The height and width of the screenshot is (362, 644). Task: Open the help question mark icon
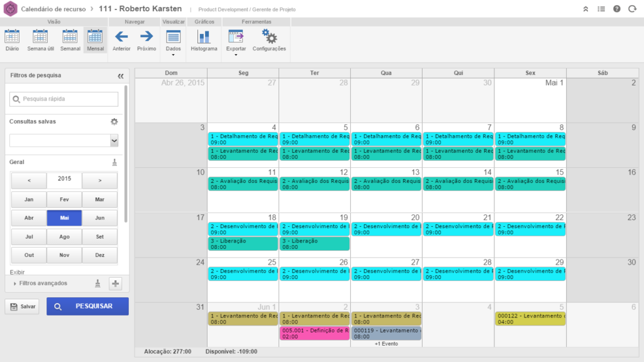coord(617,9)
